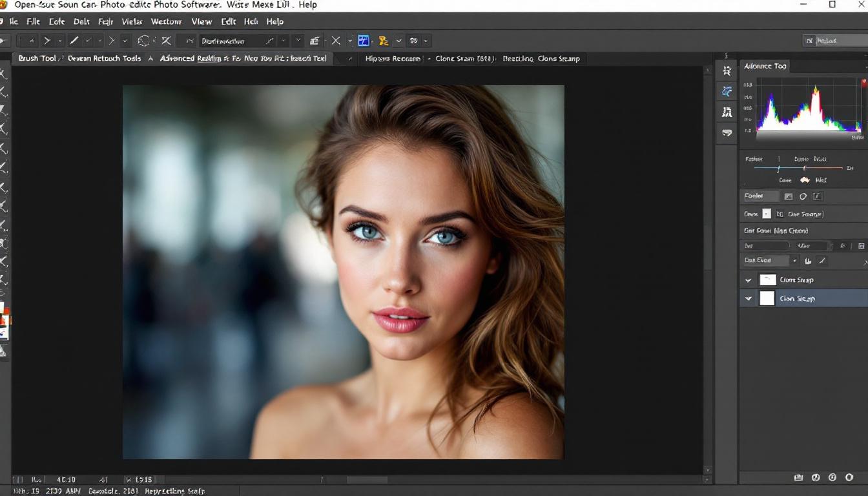Click the round icon after the yellow icon's dropdown

(x=414, y=41)
